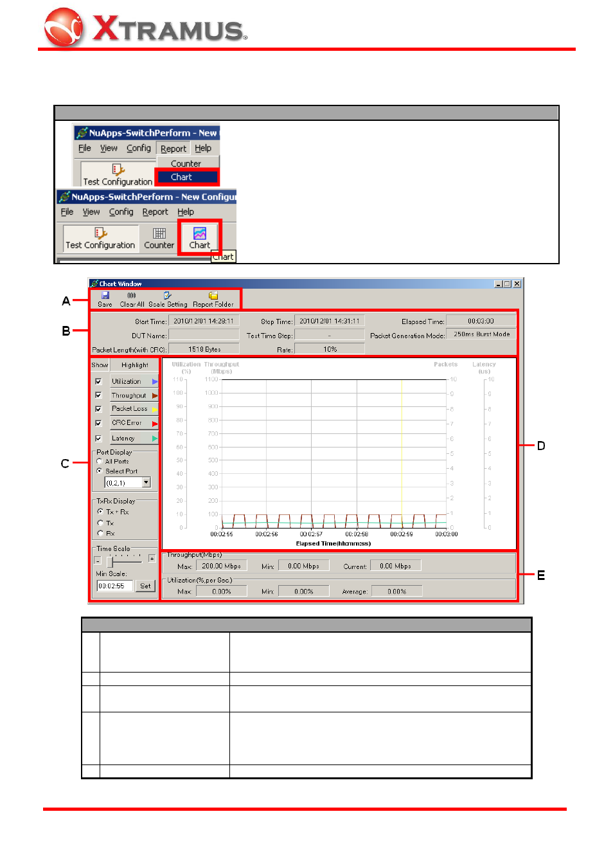Open the port (0,2,1) dropdown
The image size is (613, 868).
147,482
